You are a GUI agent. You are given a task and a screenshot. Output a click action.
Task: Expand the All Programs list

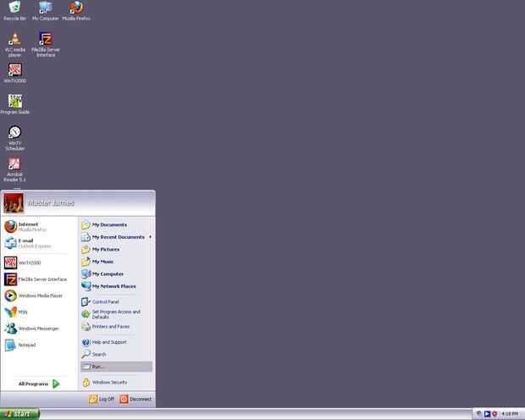pyautogui.click(x=39, y=384)
